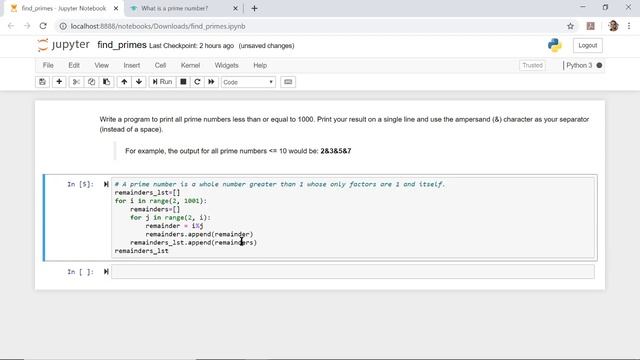Bookmark this page with star icon
This screenshot has width=640, height=360.
[570, 26]
